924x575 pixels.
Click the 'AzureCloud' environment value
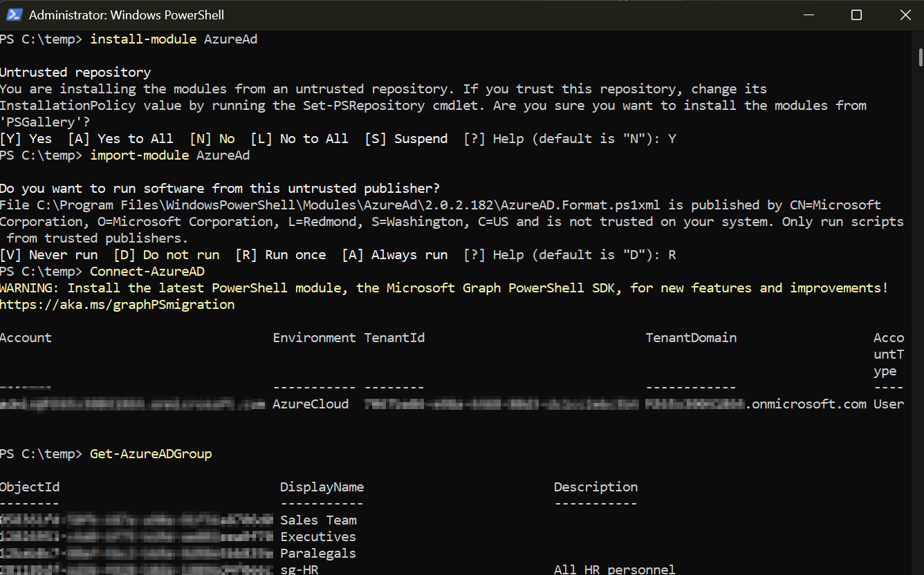click(311, 404)
